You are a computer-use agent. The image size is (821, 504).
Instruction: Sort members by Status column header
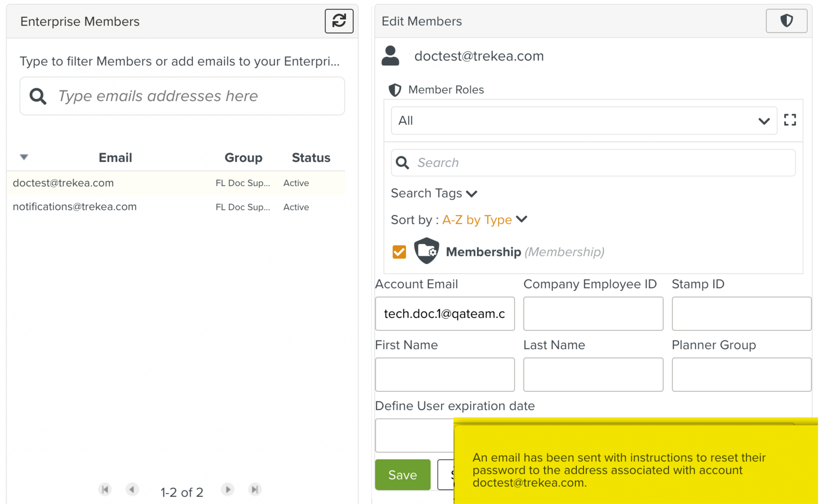point(311,158)
